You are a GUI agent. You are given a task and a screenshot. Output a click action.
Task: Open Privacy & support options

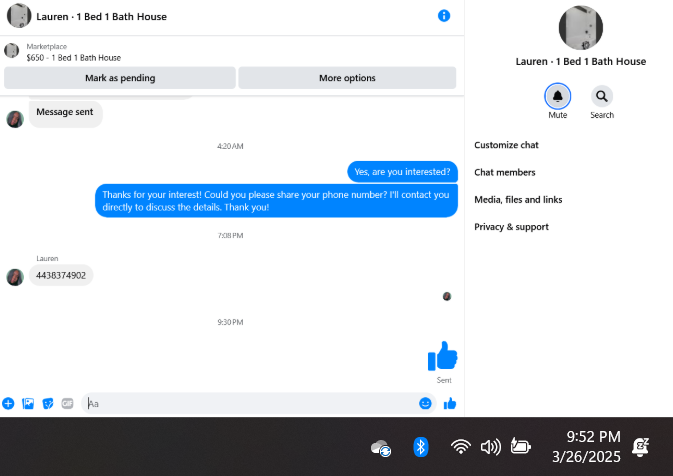click(x=511, y=227)
